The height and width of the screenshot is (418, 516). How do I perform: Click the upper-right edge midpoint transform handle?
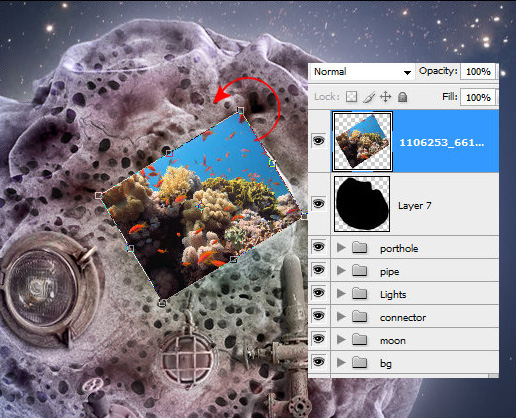pos(272,163)
